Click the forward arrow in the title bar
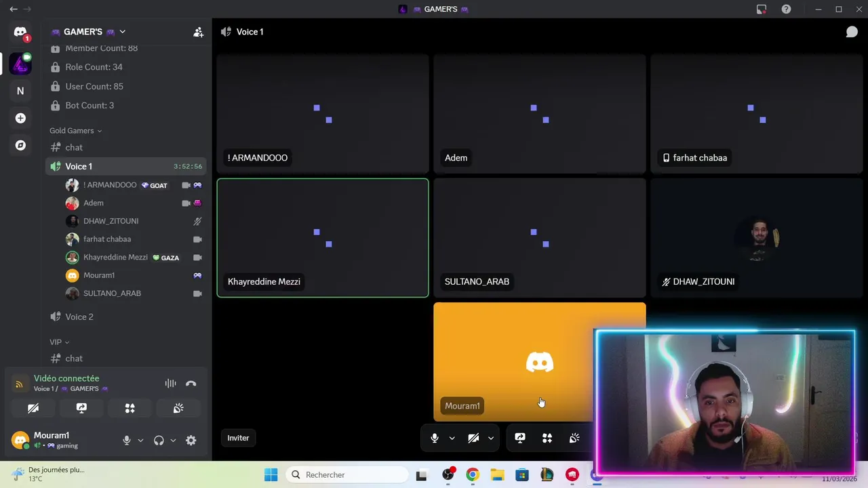868x488 pixels. tap(27, 9)
